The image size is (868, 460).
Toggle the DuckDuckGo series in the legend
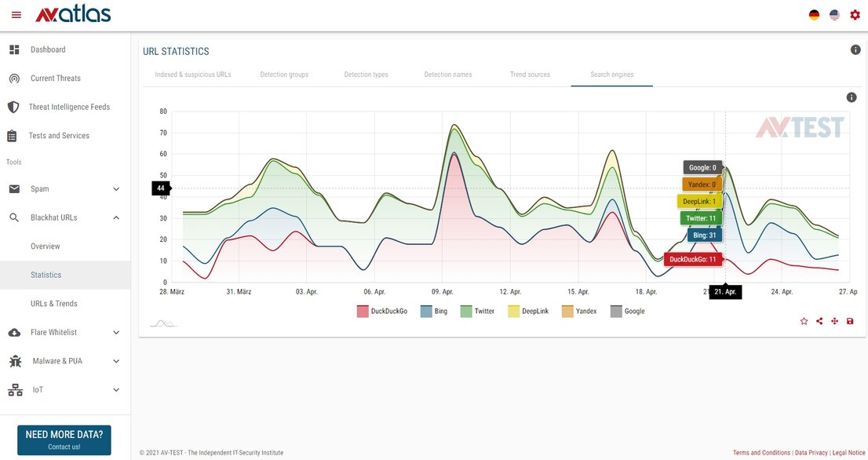tap(382, 312)
